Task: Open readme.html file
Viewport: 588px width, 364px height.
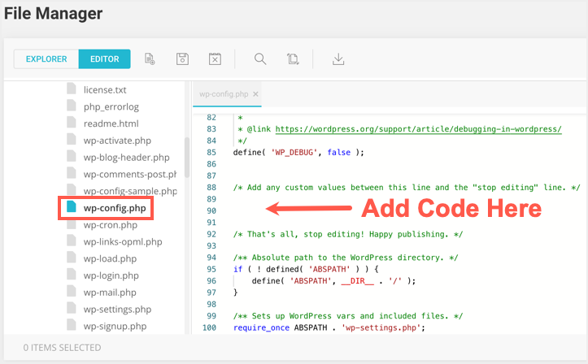Action: [111, 123]
